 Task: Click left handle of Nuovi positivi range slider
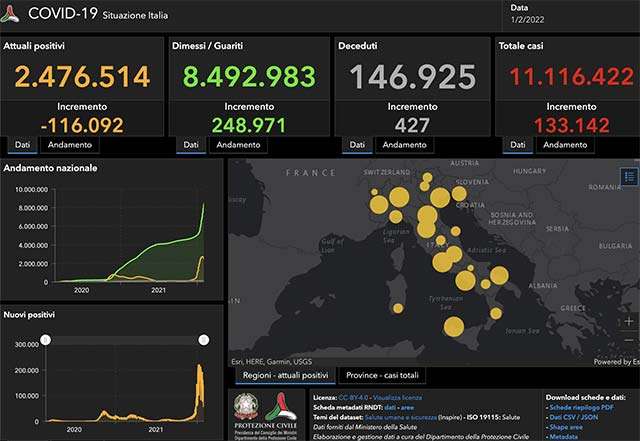44,340
